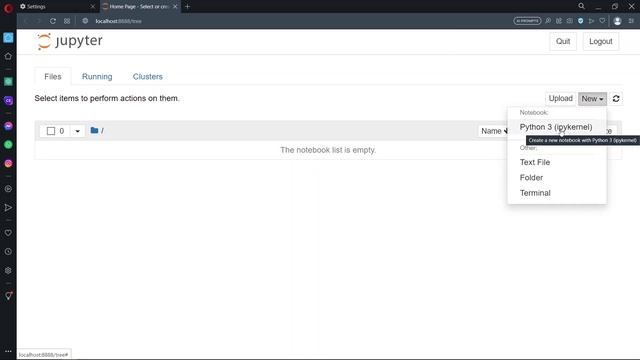
Task: Open the Flow send icon in the sidebar
Action: coord(8,208)
